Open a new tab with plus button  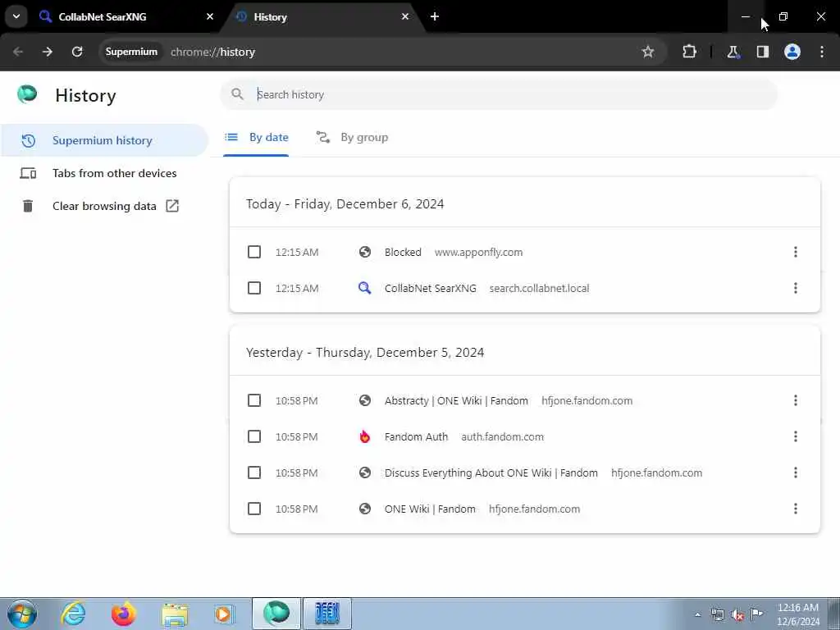point(435,16)
